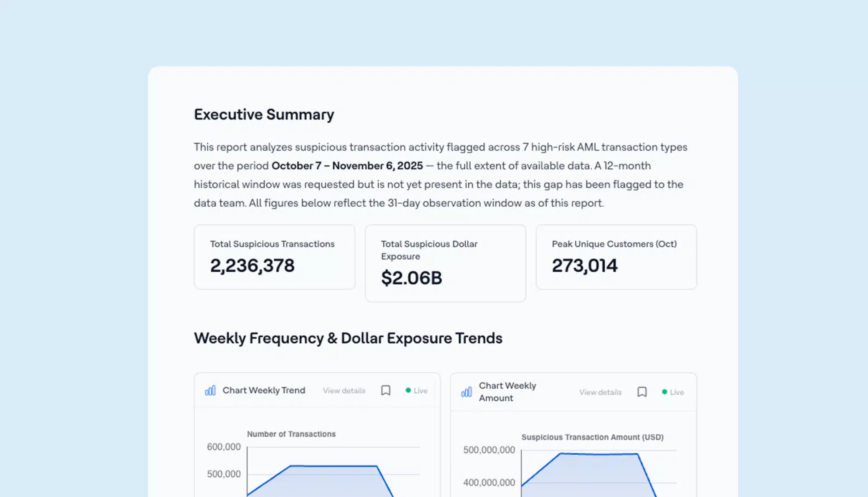This screenshot has width=868, height=497.
Task: Click the Weekly Frequency & Dollar Exposure Trends heading
Action: pyautogui.click(x=348, y=339)
